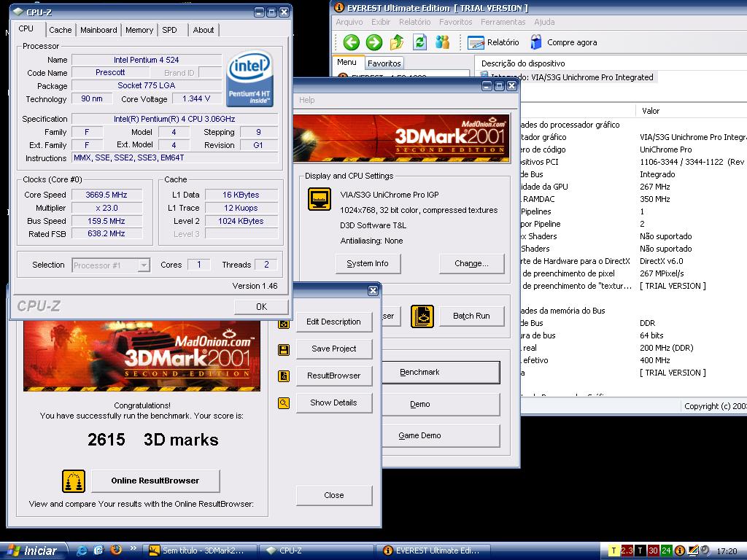Click Close button in result window
Screen dimensions: 747x560
click(334, 495)
